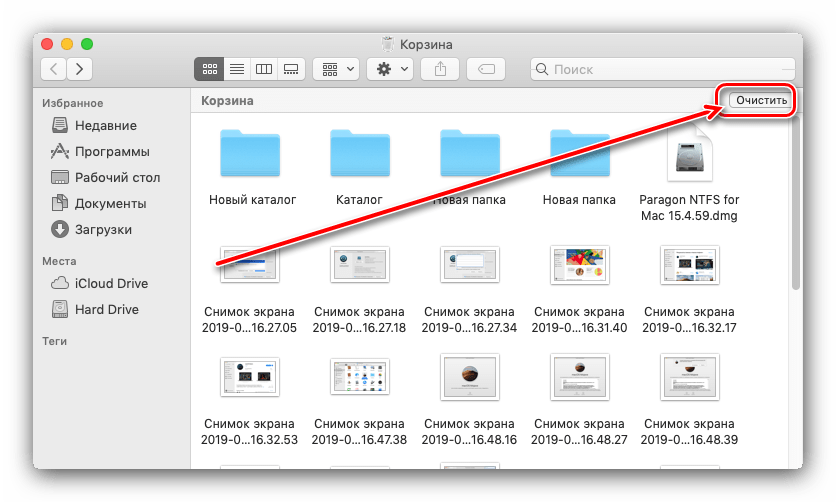This screenshot has width=836, height=502.
Task: Select iCloud Drive in the sidebar
Action: [x=109, y=284]
